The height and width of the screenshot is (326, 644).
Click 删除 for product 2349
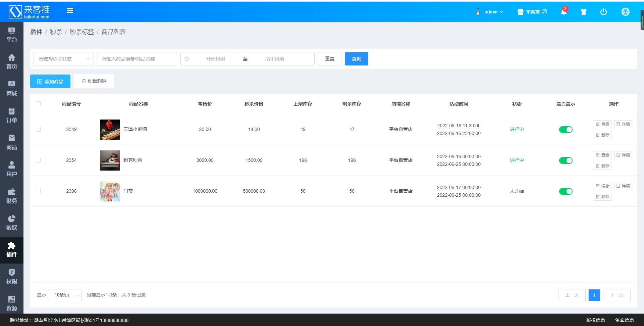coord(602,135)
